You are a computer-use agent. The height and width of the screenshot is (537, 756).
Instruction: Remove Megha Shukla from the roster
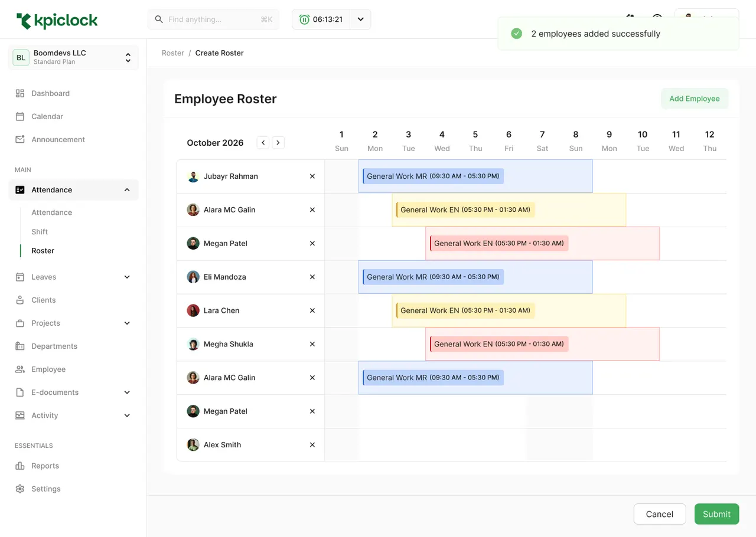[312, 344]
